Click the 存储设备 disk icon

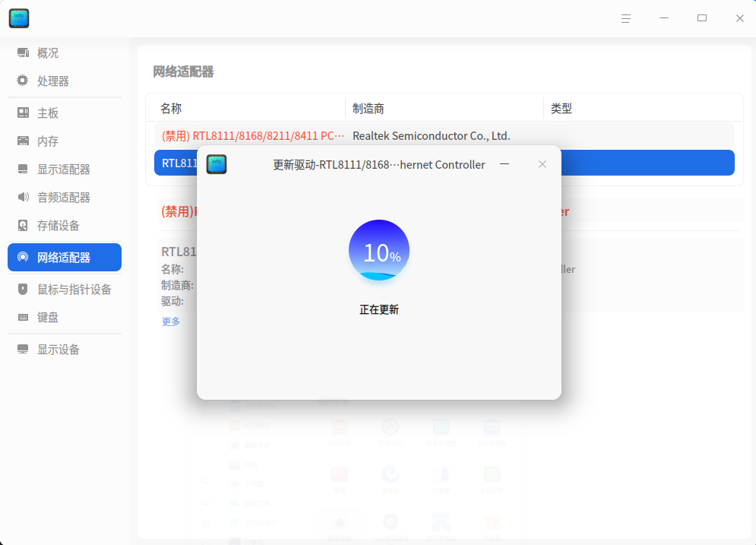pyautogui.click(x=23, y=225)
